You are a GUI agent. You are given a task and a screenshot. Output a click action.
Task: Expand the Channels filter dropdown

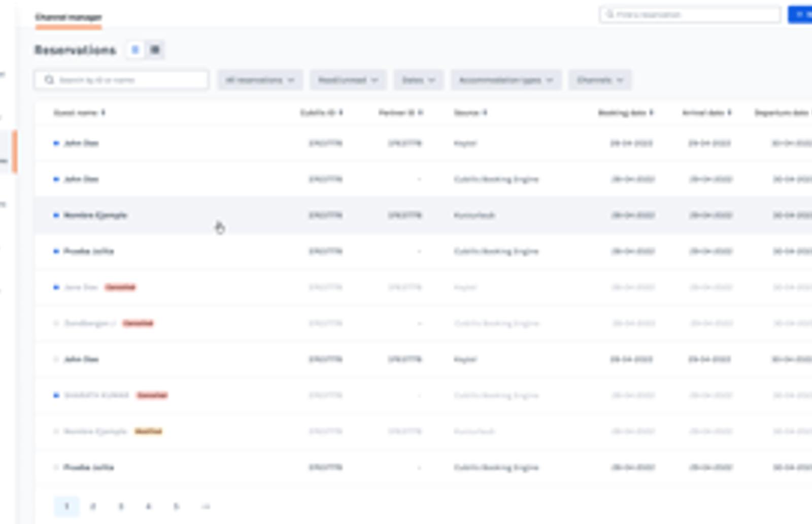coord(600,80)
